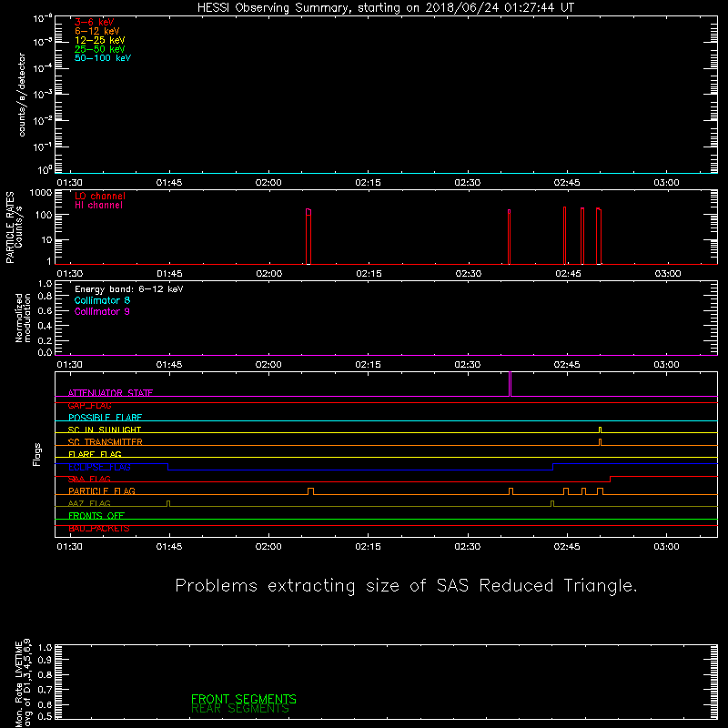The width and height of the screenshot is (728, 728).
Task: Click the AAZ_FLAG label
Action: coord(89,504)
